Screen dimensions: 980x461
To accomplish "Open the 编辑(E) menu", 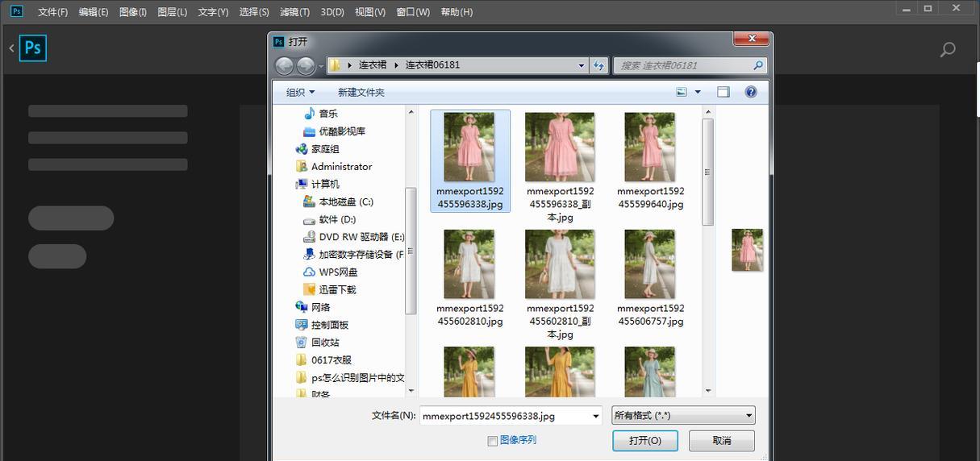I will click(93, 12).
